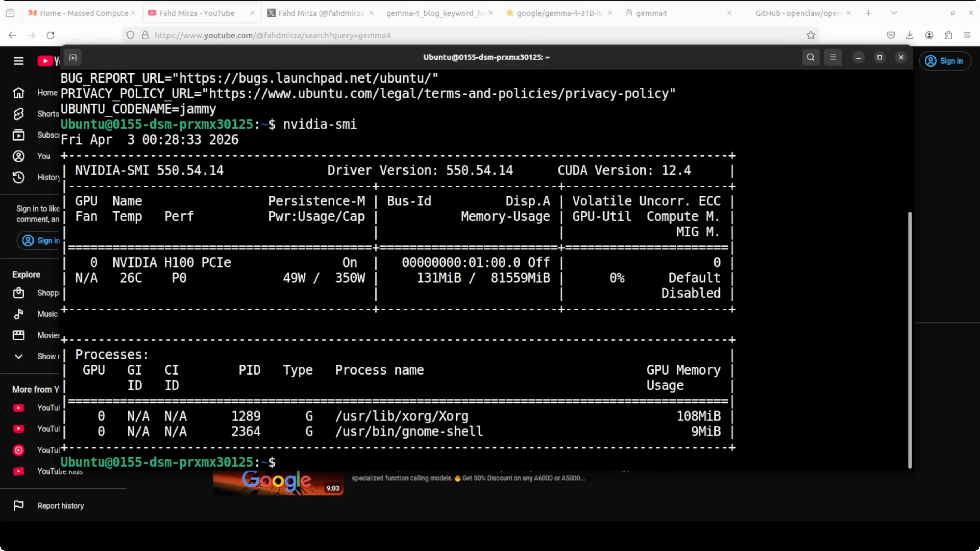The width and height of the screenshot is (980, 551).
Task: Click Report history in the sidebar
Action: click(x=60, y=506)
